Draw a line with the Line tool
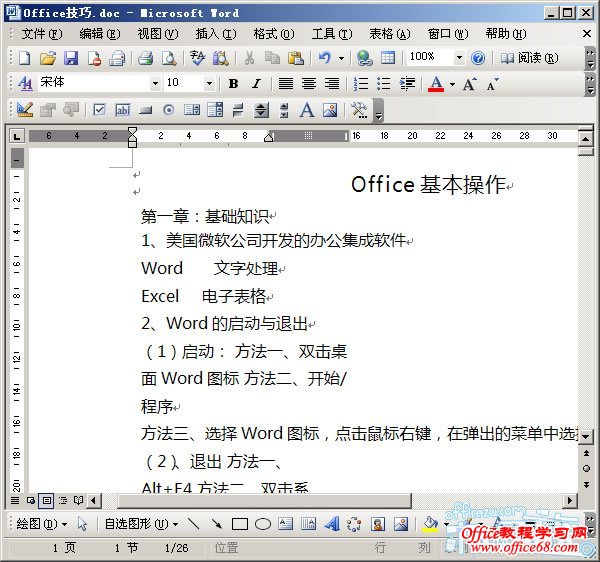 194,523
